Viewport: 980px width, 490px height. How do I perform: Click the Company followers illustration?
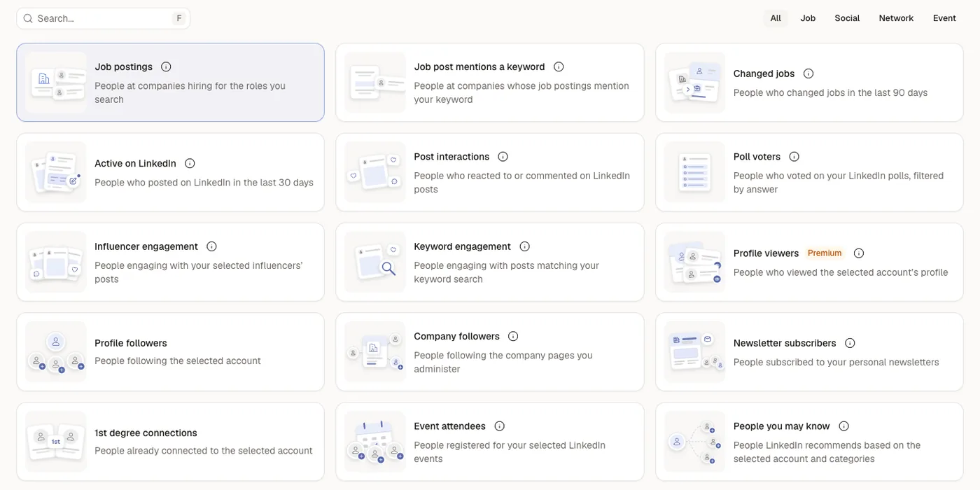click(x=375, y=352)
